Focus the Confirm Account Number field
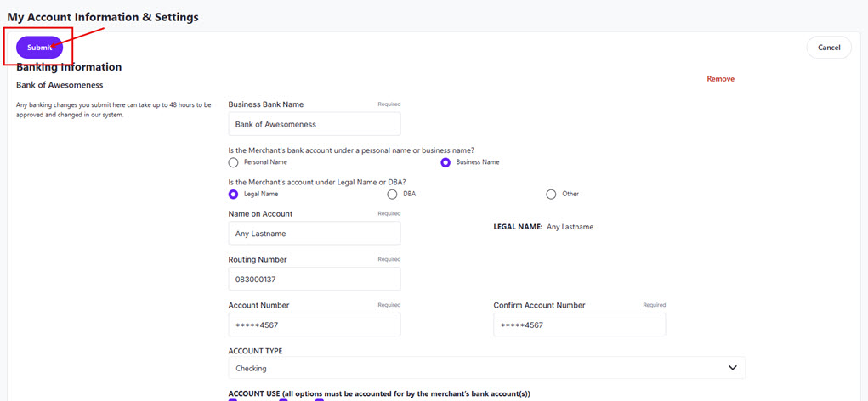 pos(579,325)
